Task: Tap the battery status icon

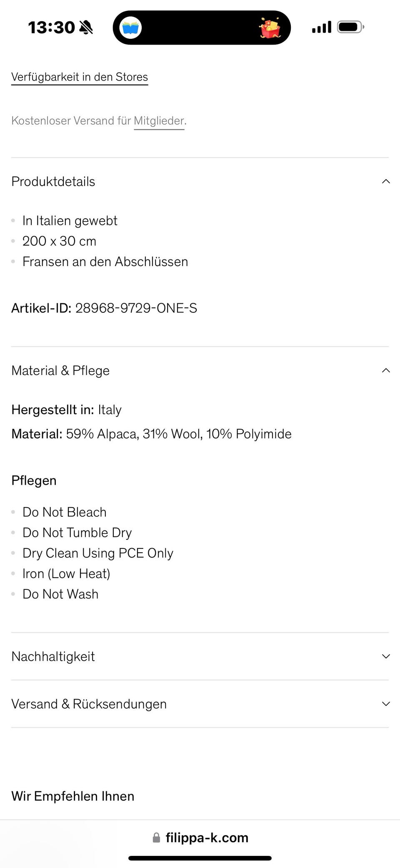Action: (x=351, y=27)
